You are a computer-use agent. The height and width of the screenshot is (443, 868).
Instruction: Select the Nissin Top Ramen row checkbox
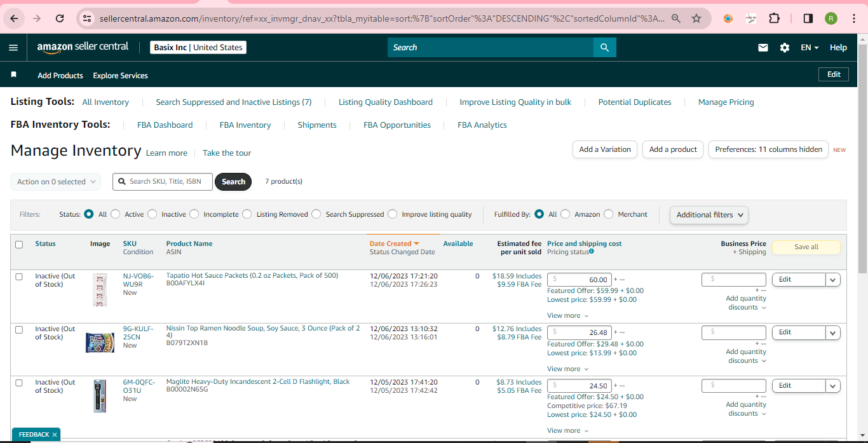[19, 330]
